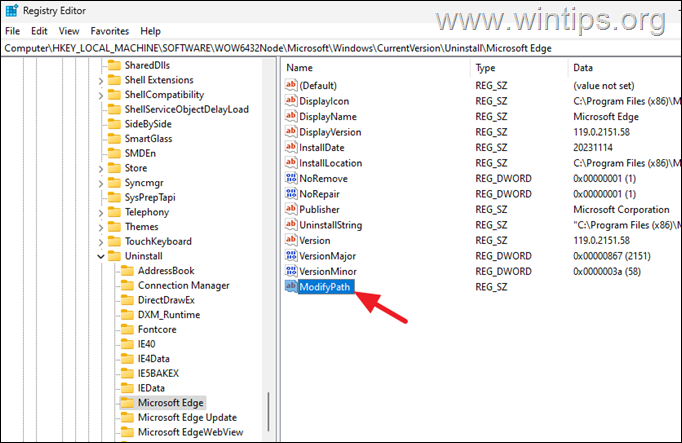This screenshot has height=443, width=682.
Task: Expand the ShellCompatibility key
Action: tap(100, 95)
